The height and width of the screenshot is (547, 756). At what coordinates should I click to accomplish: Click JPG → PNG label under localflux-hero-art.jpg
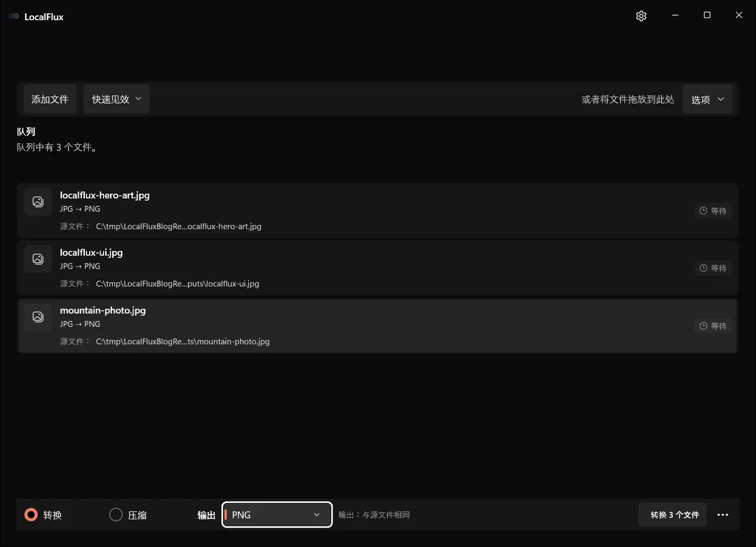click(80, 209)
